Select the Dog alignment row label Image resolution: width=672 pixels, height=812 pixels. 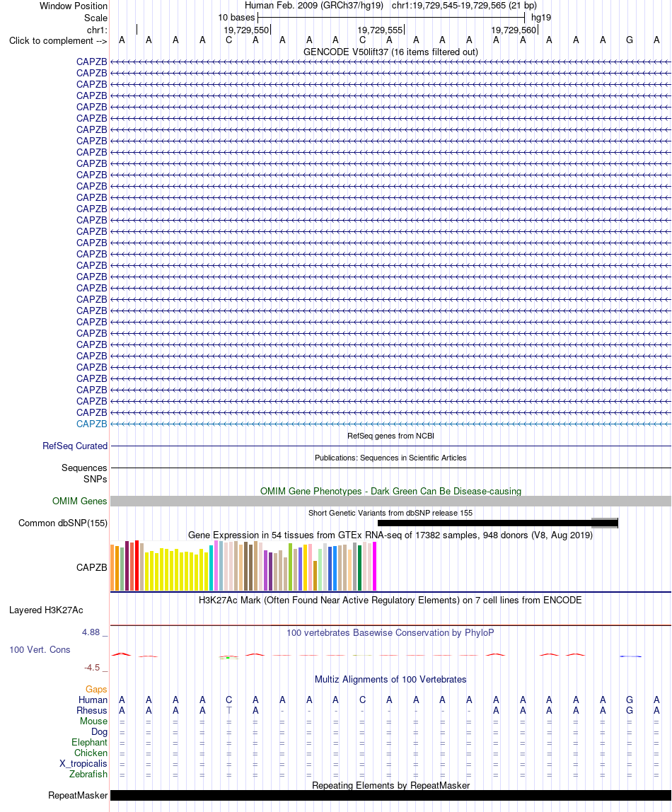point(100,732)
